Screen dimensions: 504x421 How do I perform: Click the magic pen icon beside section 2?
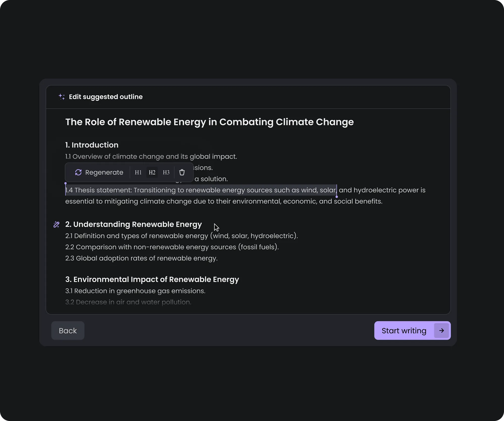click(x=56, y=224)
